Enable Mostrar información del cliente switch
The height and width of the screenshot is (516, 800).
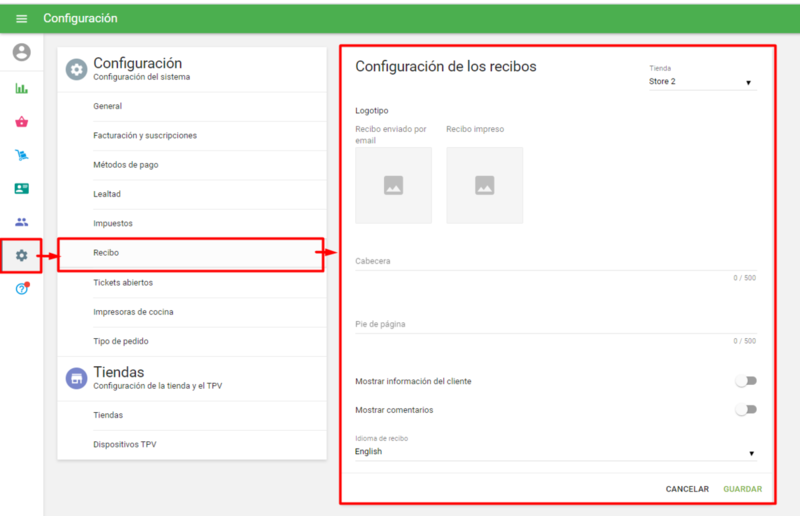[x=745, y=381]
